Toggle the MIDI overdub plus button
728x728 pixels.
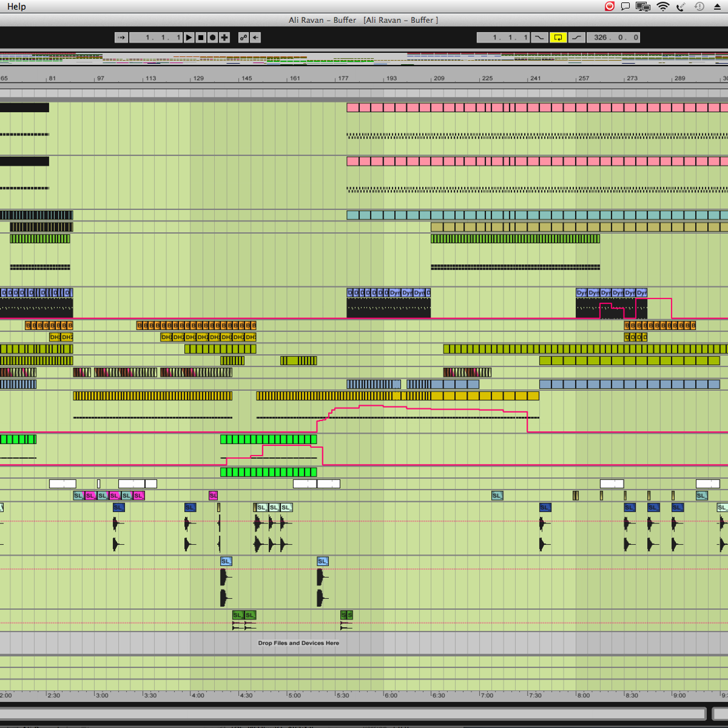(x=224, y=37)
